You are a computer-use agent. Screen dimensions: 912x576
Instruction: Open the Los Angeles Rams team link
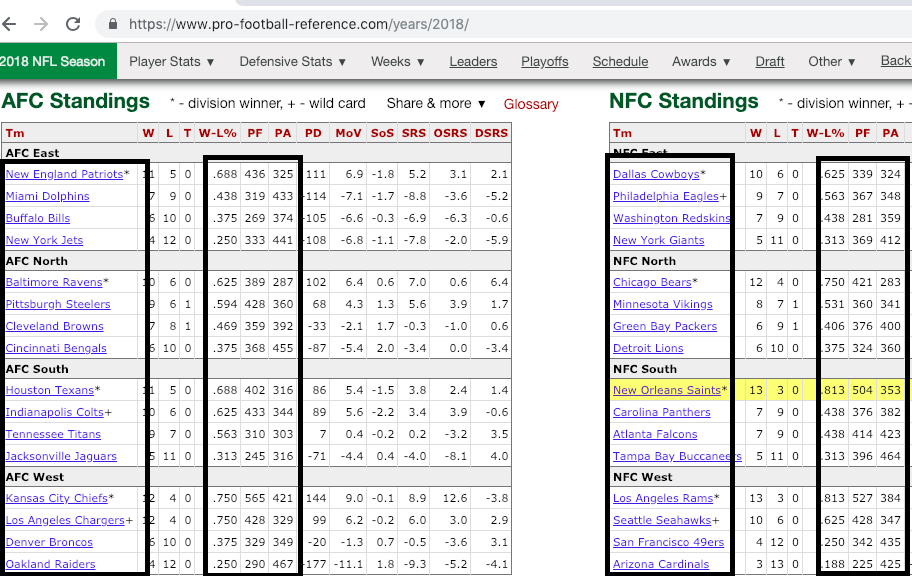click(662, 499)
